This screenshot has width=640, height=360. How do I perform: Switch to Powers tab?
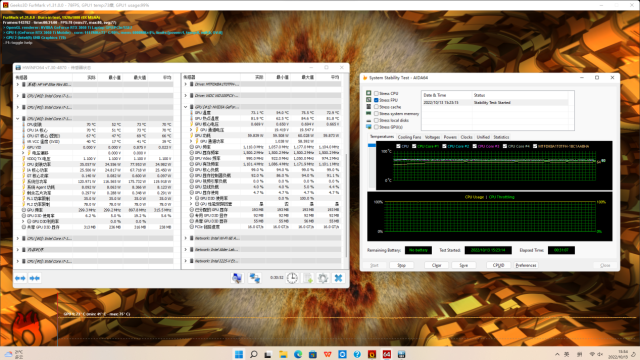[450, 137]
